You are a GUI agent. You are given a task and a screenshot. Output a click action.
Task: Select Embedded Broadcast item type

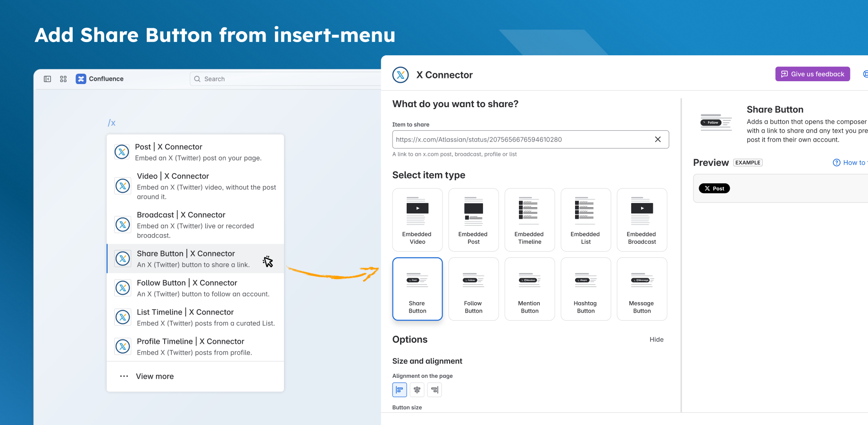click(642, 220)
